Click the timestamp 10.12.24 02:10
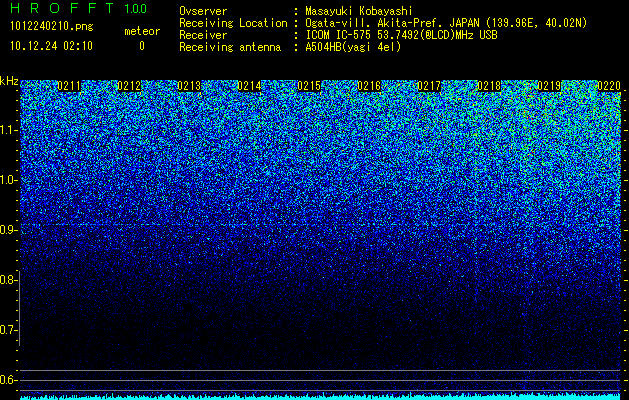The height and width of the screenshot is (400, 629). coord(51,46)
